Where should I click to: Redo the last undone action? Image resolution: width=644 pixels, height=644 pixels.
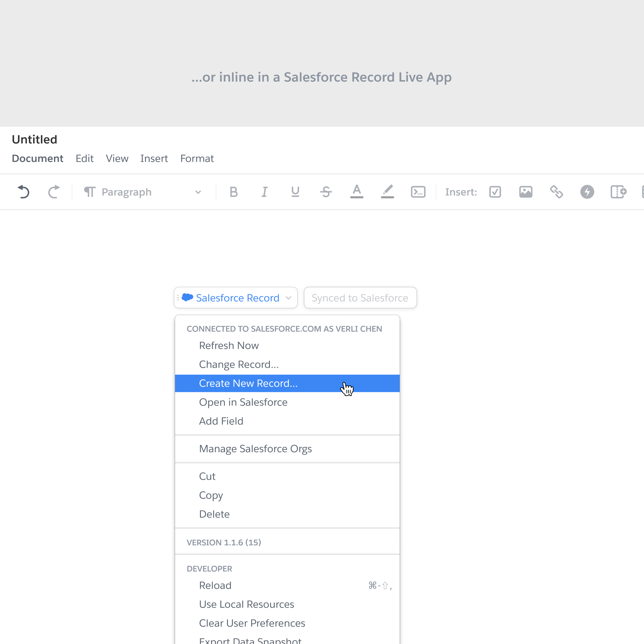[x=54, y=192]
